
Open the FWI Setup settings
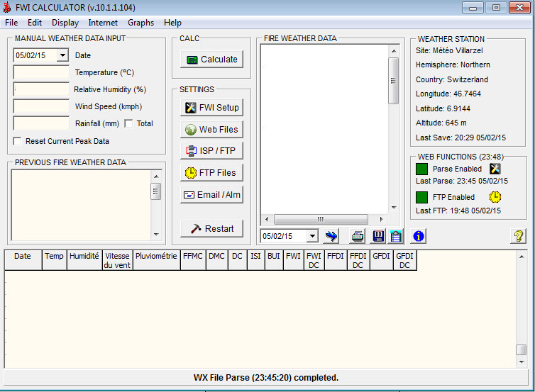pyautogui.click(x=211, y=108)
